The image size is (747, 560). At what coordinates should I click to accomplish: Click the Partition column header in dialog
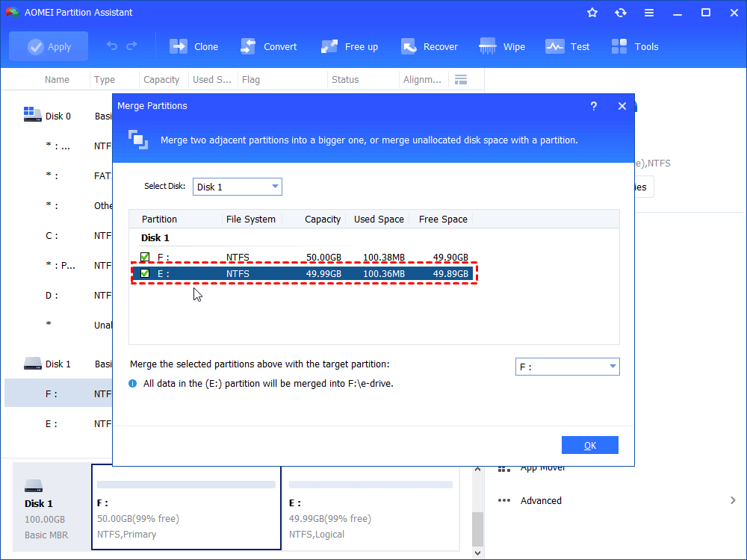pyautogui.click(x=159, y=219)
